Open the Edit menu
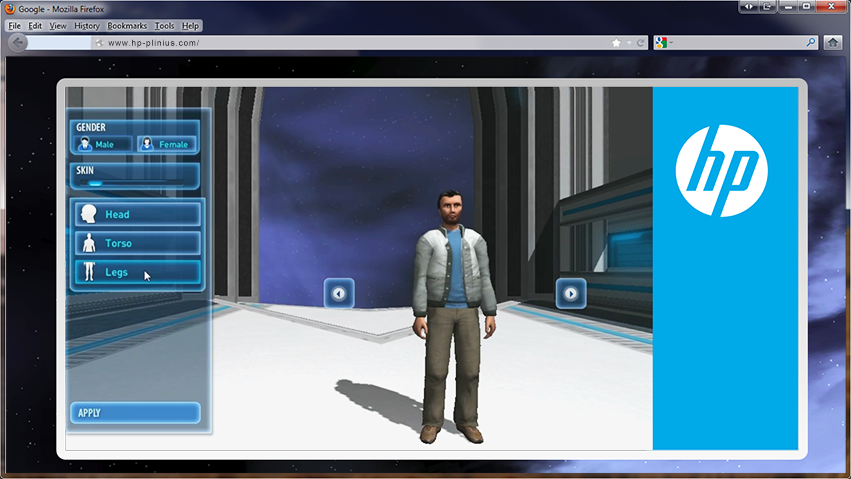The image size is (851, 479). coord(35,26)
